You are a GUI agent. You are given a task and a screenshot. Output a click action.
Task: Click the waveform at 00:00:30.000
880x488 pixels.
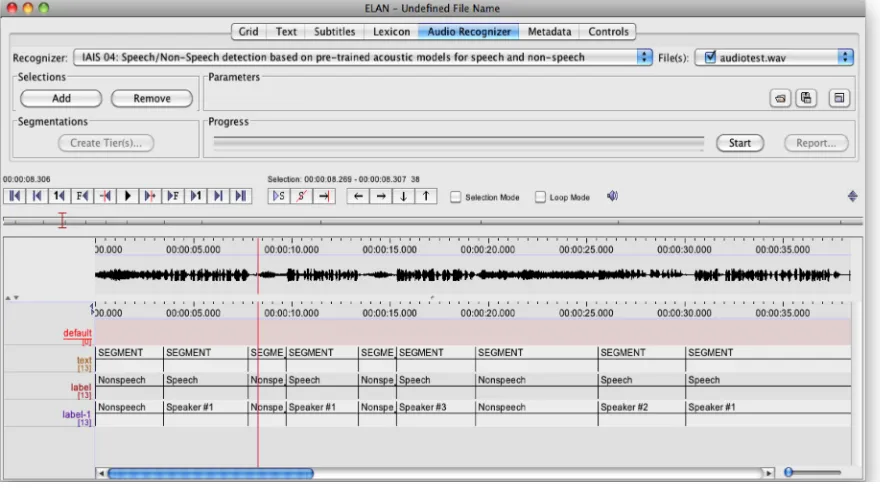click(x=684, y=275)
